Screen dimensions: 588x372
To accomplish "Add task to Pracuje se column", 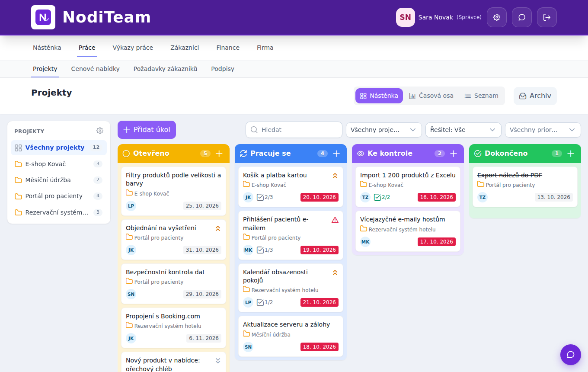I will pyautogui.click(x=336, y=154).
